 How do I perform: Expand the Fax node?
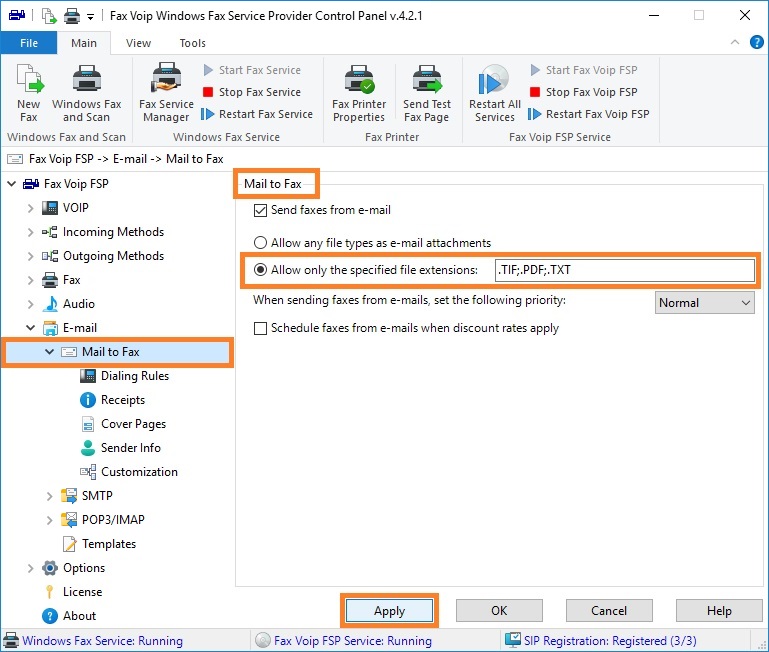click(30, 280)
